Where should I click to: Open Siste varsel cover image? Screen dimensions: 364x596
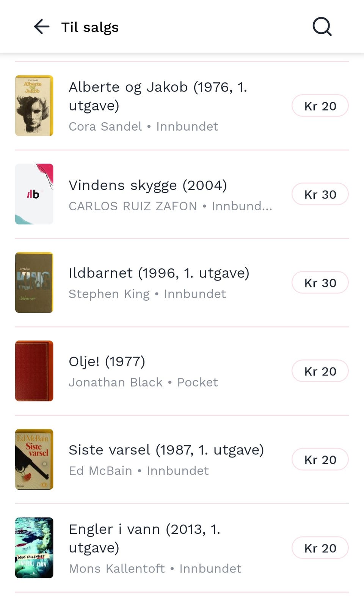[x=34, y=459]
